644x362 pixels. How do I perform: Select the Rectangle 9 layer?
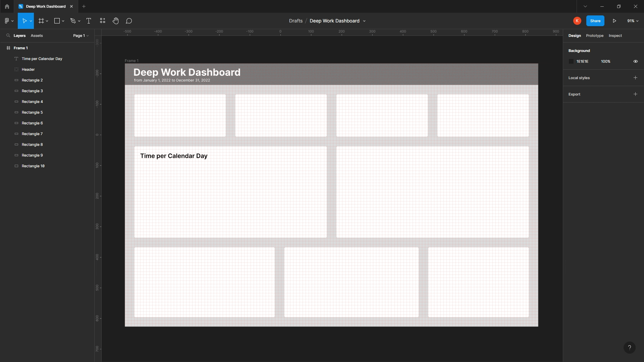click(47, 155)
